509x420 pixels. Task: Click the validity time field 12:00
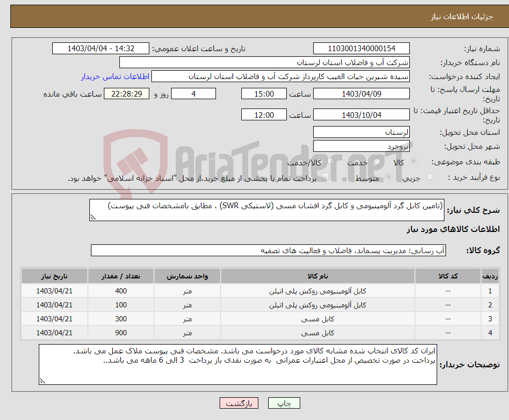[264, 115]
